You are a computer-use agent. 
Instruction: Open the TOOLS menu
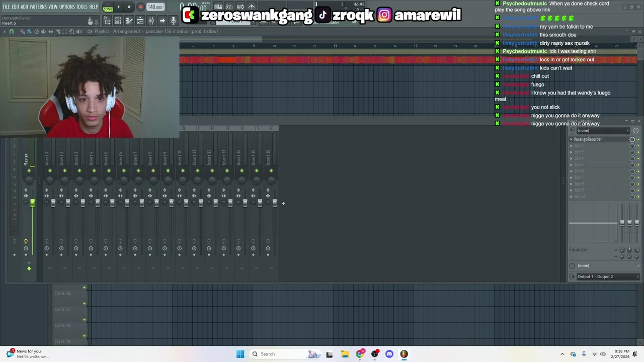(82, 7)
